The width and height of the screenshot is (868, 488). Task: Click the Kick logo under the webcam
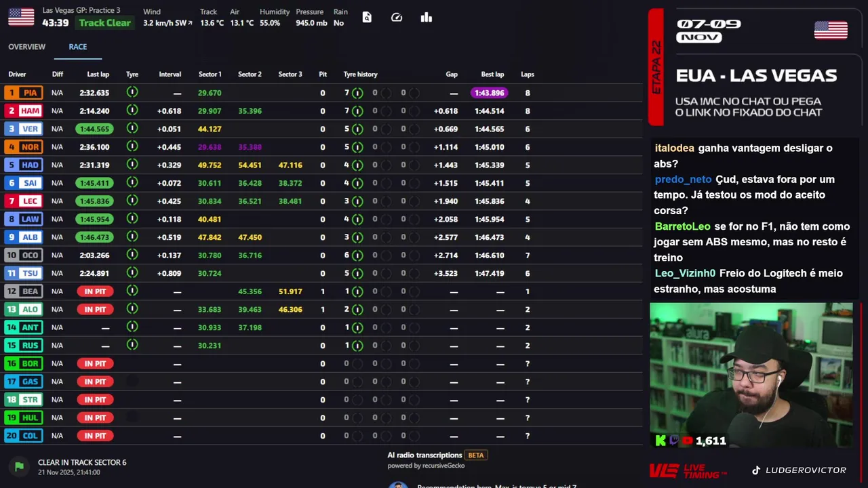660,441
